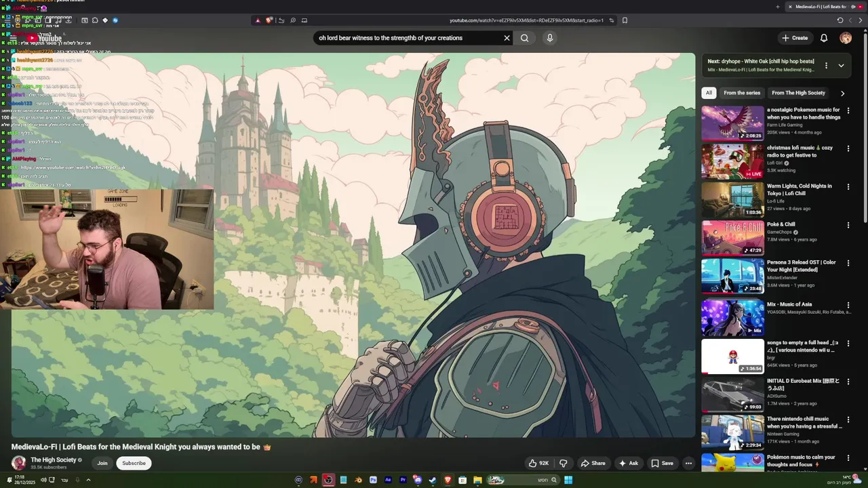Screen dimensions: 868x488
Task: Clear the YouTube search box text
Action: [x=507, y=38]
